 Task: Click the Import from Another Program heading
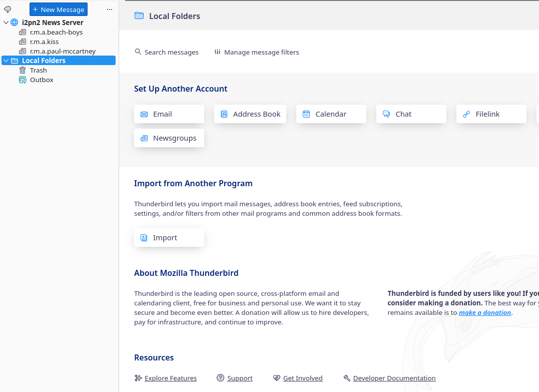(x=193, y=183)
